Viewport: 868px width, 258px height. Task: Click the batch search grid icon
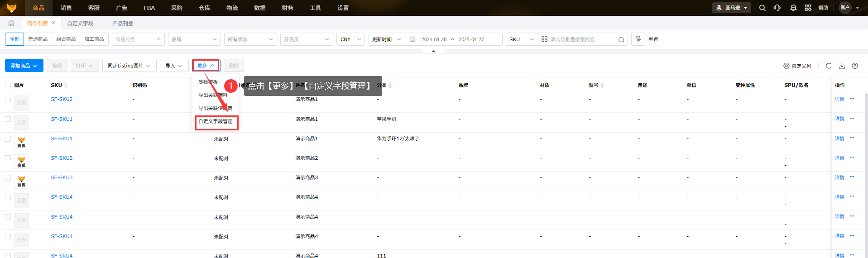click(544, 39)
